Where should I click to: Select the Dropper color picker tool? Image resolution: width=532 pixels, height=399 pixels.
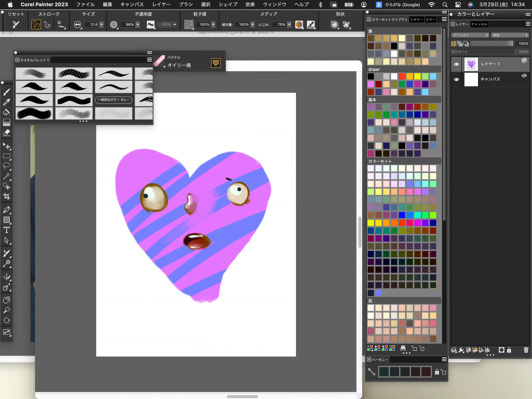tap(6, 102)
